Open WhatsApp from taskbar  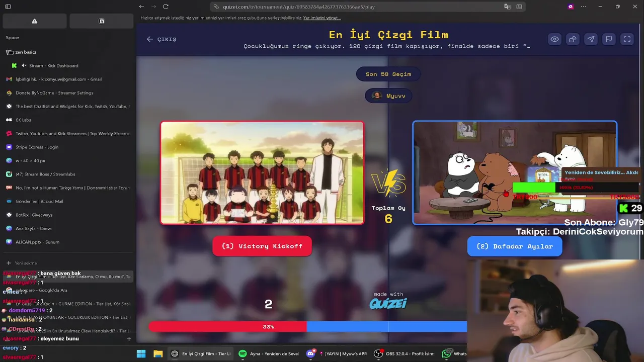[x=454, y=354]
